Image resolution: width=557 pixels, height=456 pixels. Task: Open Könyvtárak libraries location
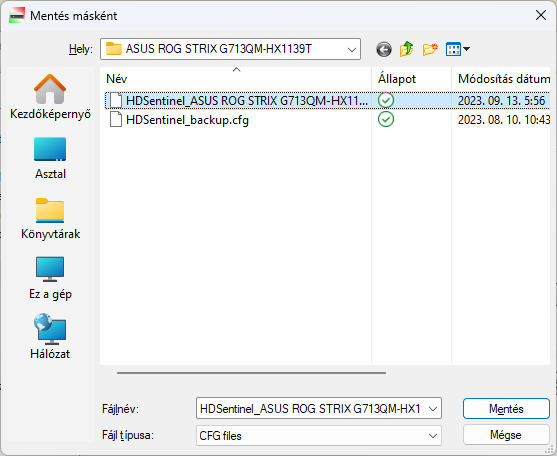point(50,218)
